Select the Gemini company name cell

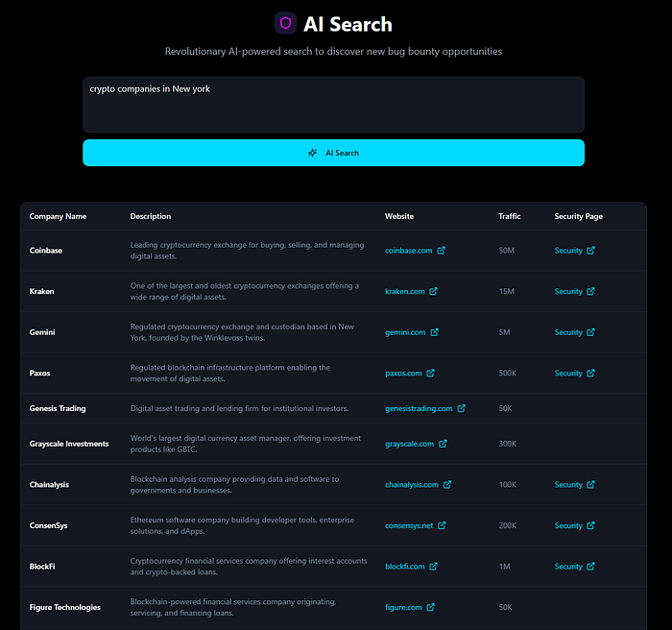coord(42,332)
